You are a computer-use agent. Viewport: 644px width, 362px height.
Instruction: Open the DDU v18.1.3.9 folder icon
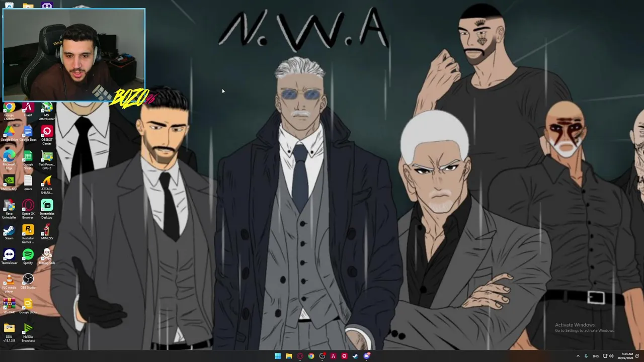[9, 332]
